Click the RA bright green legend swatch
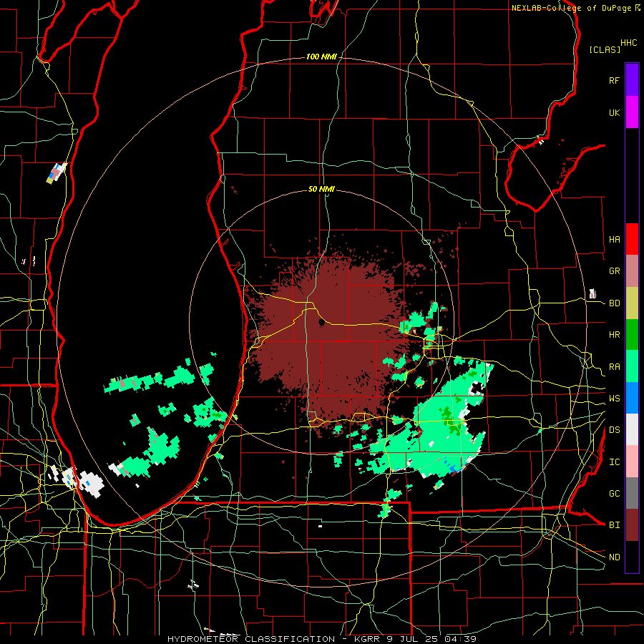644x644 pixels. coord(632,366)
